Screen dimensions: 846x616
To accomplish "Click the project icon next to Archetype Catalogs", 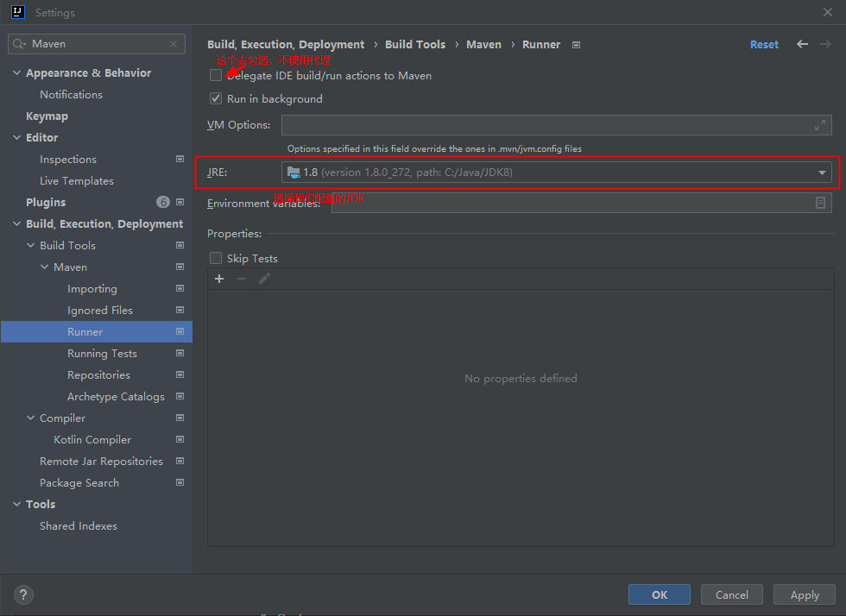I will pos(180,397).
